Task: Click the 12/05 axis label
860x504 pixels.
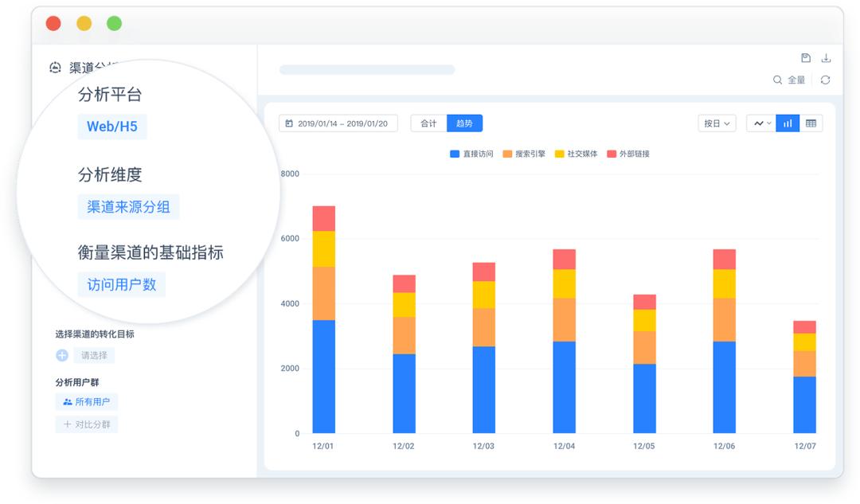Action: 644,447
